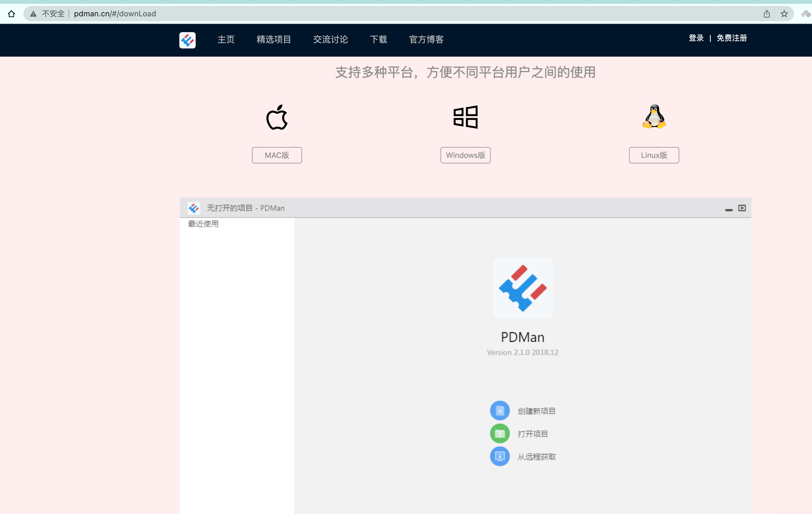The width and height of the screenshot is (812, 514).
Task: Click small PDMan icon in window title bar
Action: tap(194, 208)
